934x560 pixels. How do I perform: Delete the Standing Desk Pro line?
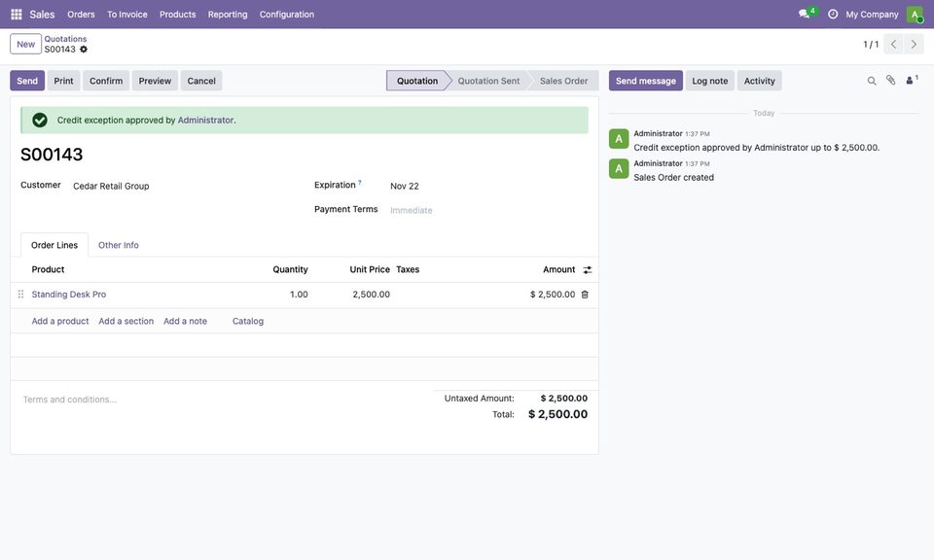pos(585,295)
